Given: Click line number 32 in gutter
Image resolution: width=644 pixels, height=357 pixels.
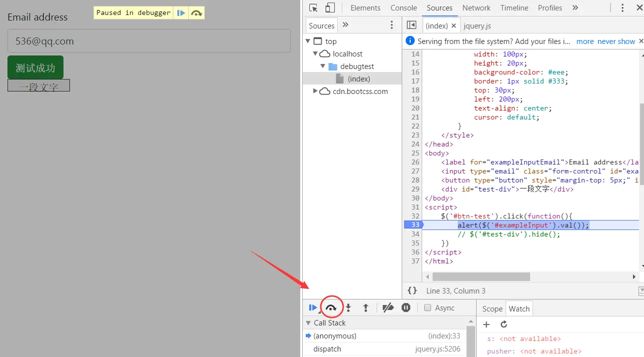Looking at the screenshot, I should pos(415,216).
